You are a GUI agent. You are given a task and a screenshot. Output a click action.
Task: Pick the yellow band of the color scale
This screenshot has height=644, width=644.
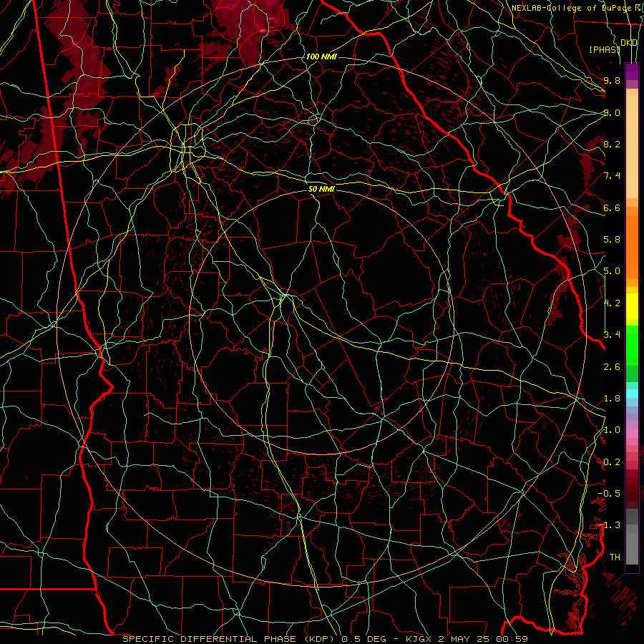[632, 306]
